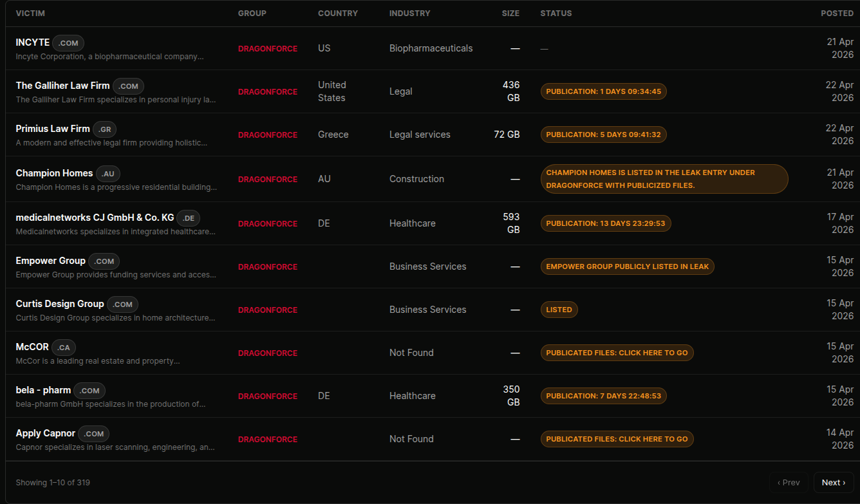Open the Champion Homes entry
The height and width of the screenshot is (504, 860).
click(54, 173)
